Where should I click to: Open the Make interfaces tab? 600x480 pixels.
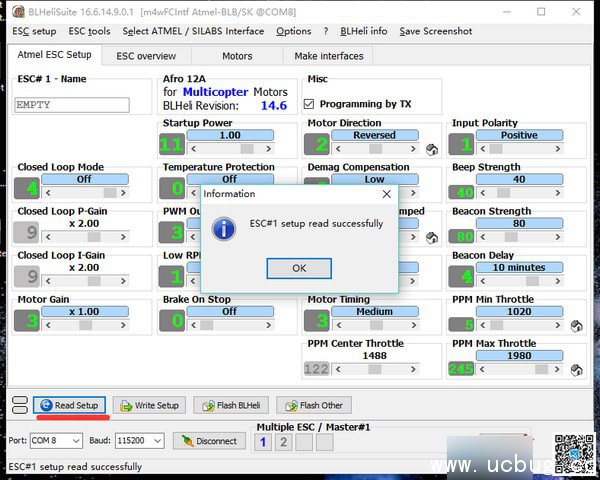click(x=329, y=56)
